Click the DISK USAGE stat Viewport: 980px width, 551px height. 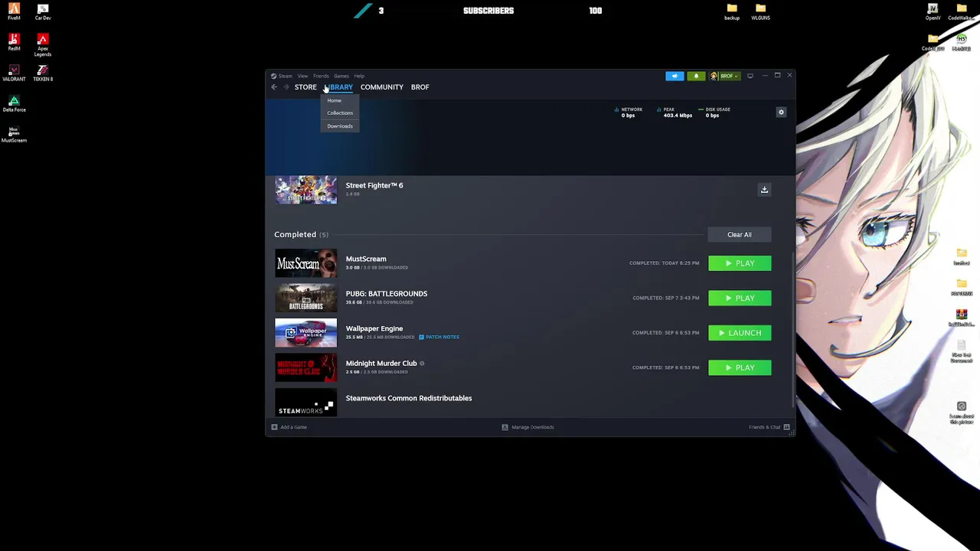click(714, 112)
